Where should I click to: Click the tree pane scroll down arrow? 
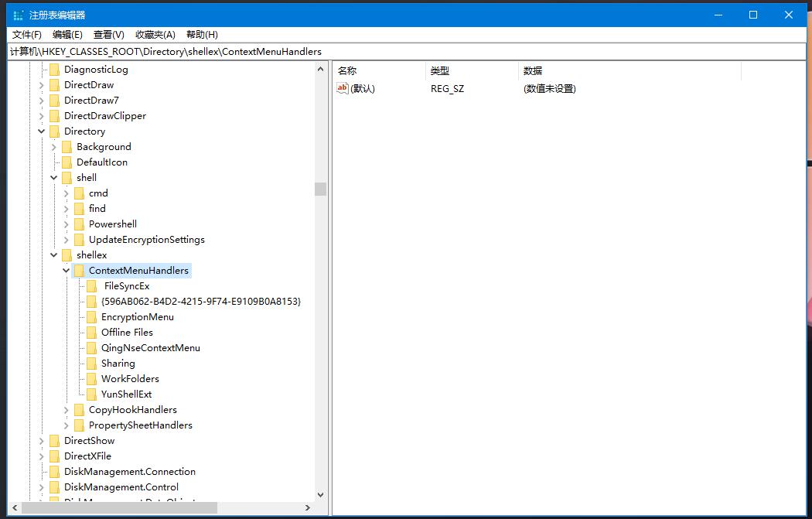320,494
